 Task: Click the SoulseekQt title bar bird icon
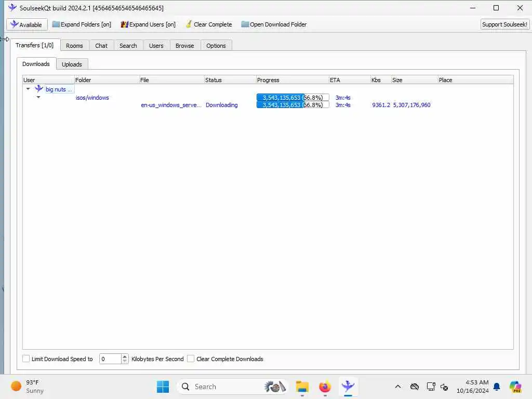12,7
